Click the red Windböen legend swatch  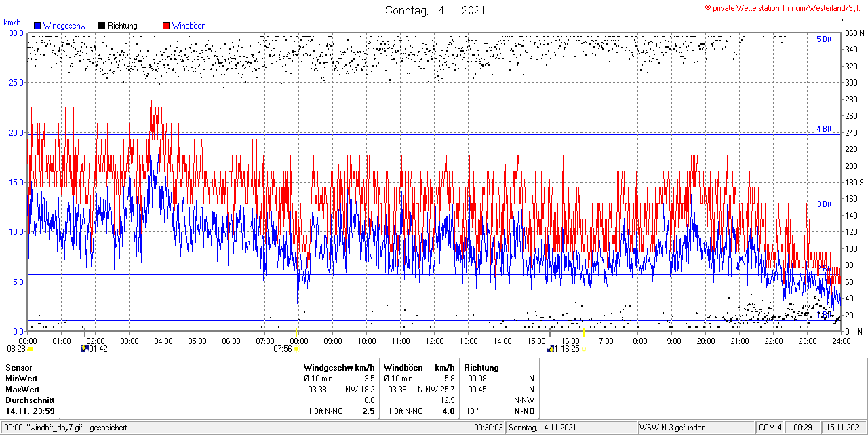point(165,26)
